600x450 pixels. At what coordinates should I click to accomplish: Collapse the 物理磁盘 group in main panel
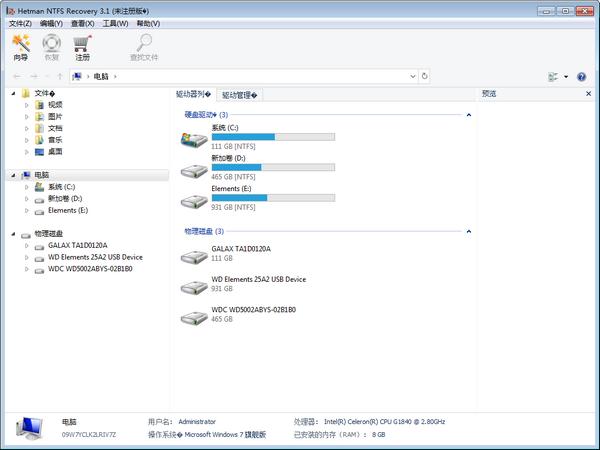[469, 232]
